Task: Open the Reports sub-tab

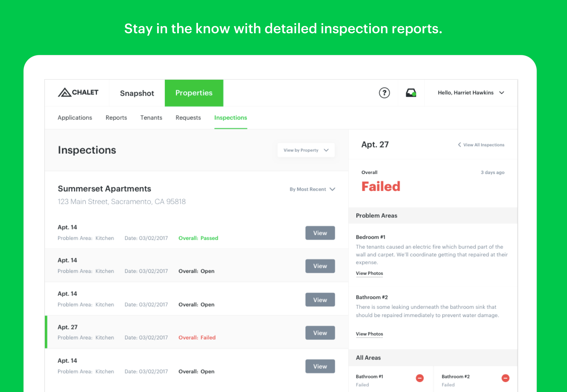Action: point(116,118)
